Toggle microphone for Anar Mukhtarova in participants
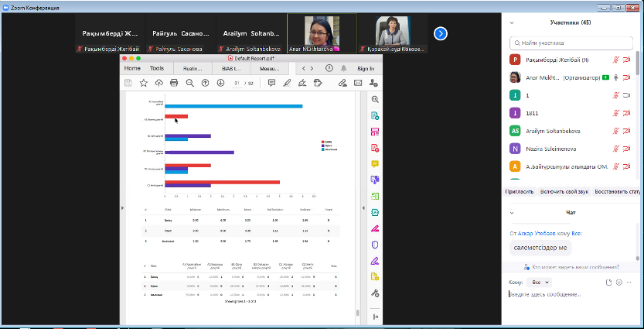Image resolution: width=644 pixels, height=329 pixels. click(616, 77)
